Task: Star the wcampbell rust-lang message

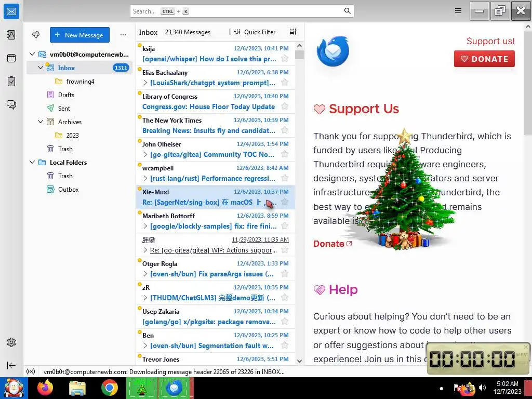Action: [285, 178]
